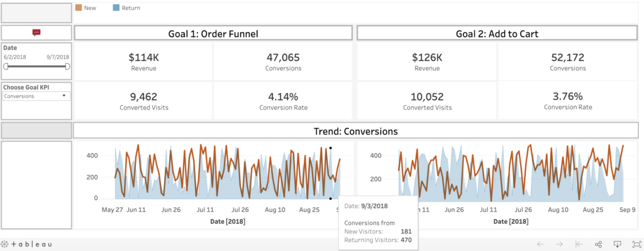Click the left handle of Date slider
The height and width of the screenshot is (251, 644).
point(6,66)
